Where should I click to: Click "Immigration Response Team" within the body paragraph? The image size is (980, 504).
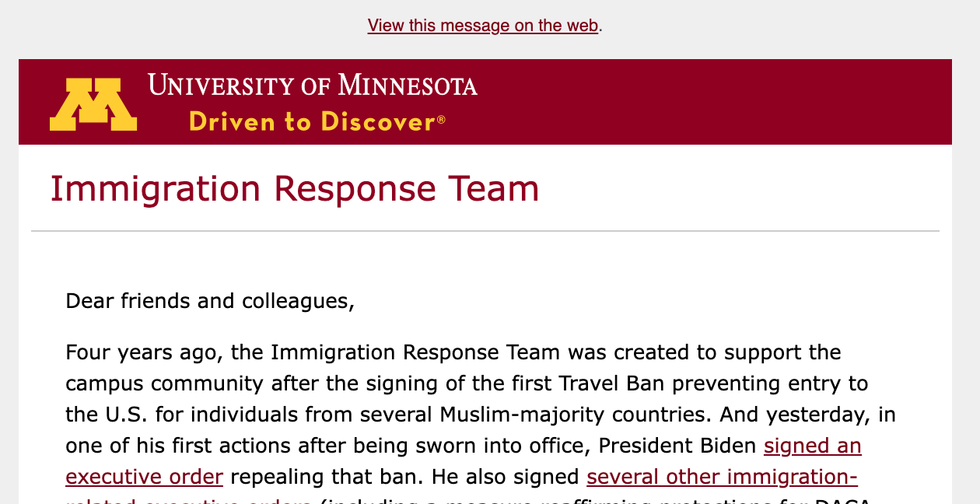(415, 352)
